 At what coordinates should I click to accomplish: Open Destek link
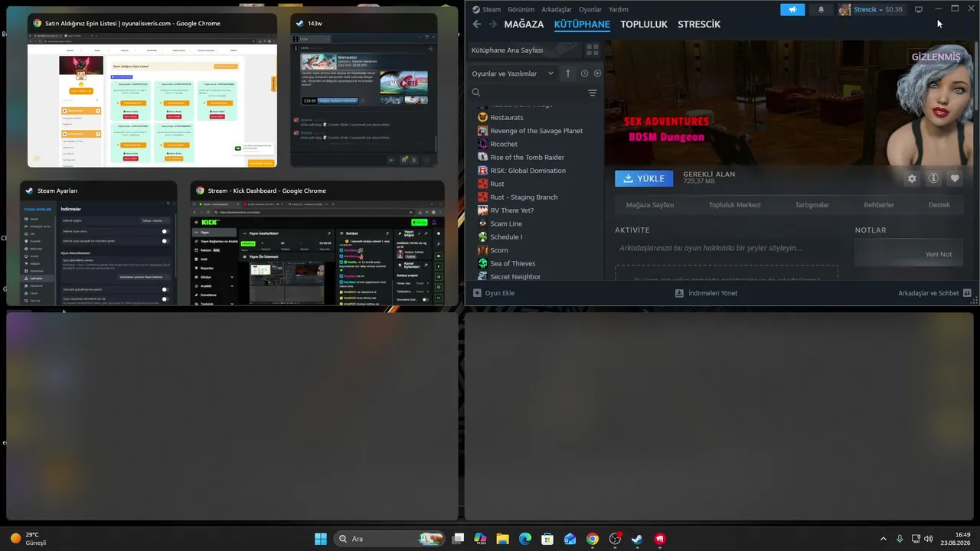pos(939,205)
